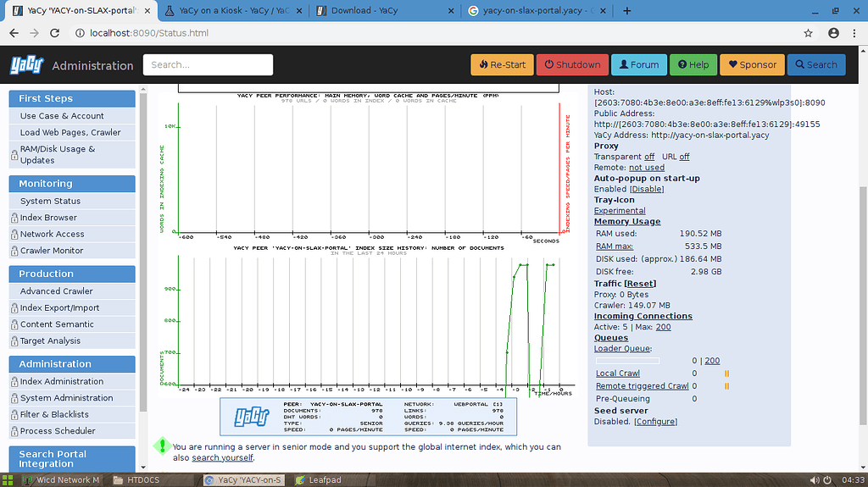This screenshot has height=487, width=868.
Task: Open Incoming Connections link
Action: pyautogui.click(x=643, y=316)
